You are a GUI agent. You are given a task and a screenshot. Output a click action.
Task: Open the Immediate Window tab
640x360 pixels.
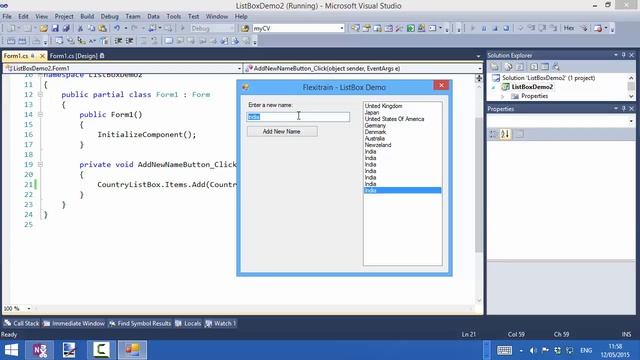point(74,323)
